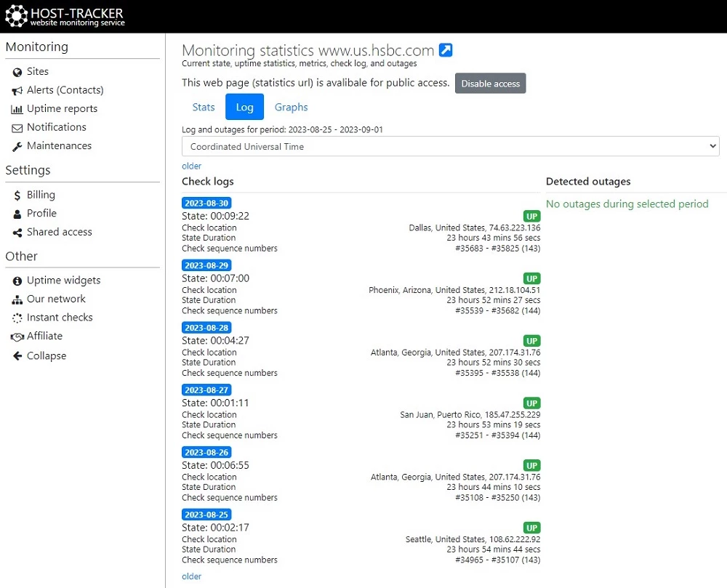Click the UP badge for 2023-08-28

532,341
